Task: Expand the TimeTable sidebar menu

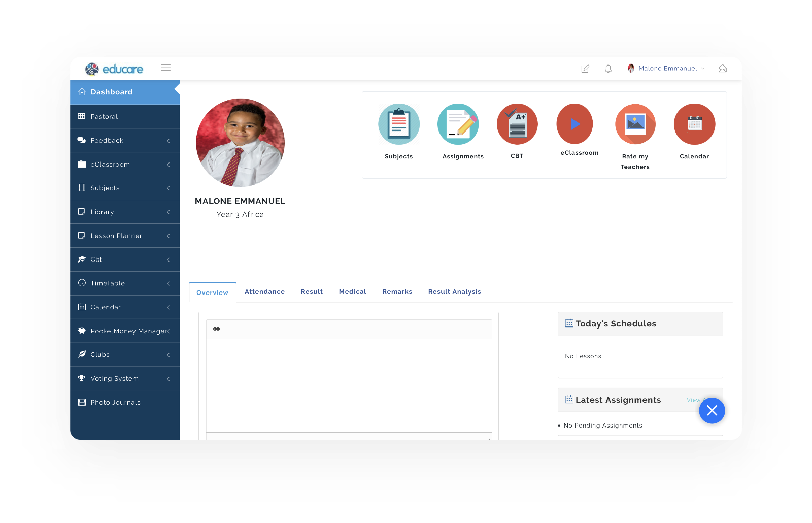Action: point(125,283)
